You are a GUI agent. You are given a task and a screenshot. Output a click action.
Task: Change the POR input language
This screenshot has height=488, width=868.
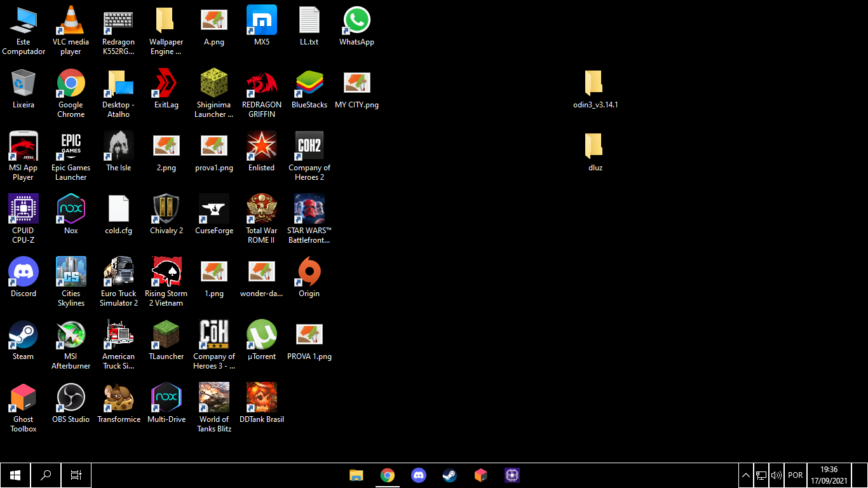point(795,475)
